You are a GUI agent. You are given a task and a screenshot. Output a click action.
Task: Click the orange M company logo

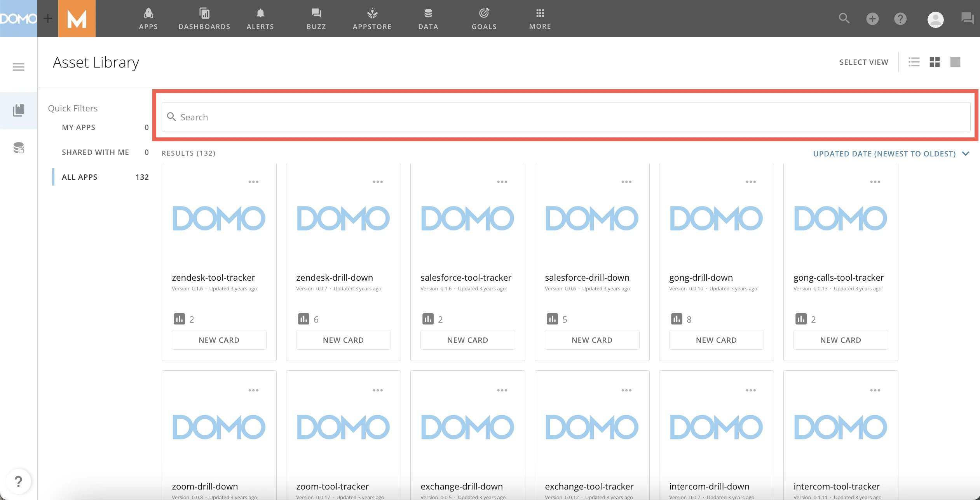77,19
